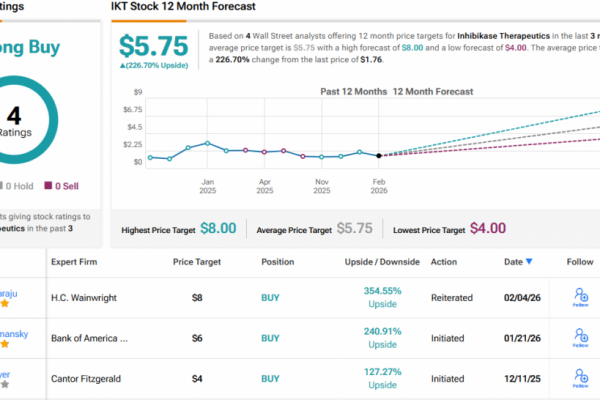Screen dimensions: 600x400
Task: Open the H.C. Wainwright analyst name link
Action: click(8, 294)
